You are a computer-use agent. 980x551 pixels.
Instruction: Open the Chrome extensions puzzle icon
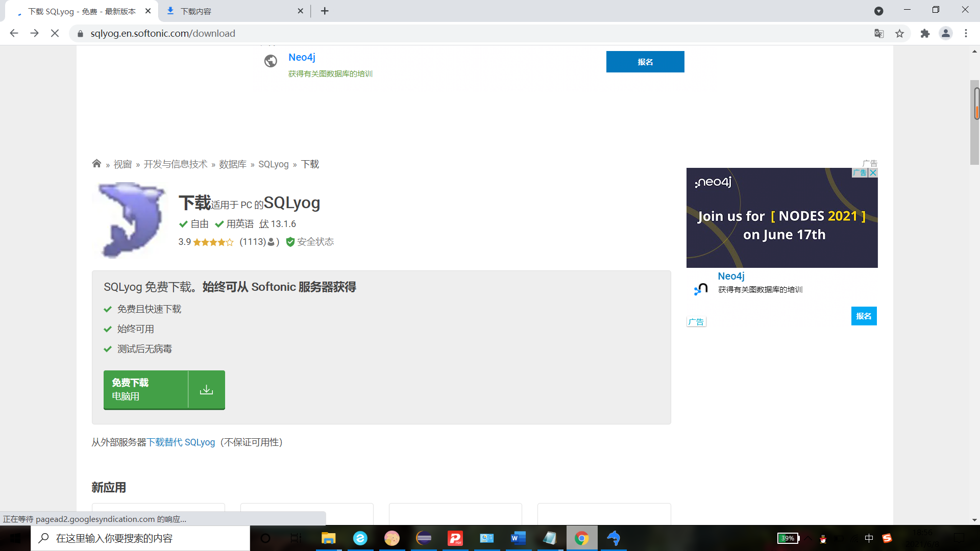pos(925,34)
